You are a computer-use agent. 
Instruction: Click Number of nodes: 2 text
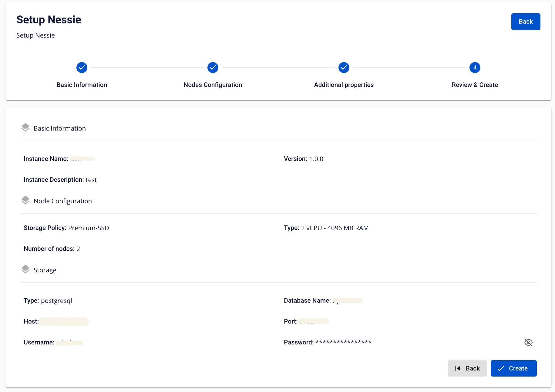[x=52, y=249]
